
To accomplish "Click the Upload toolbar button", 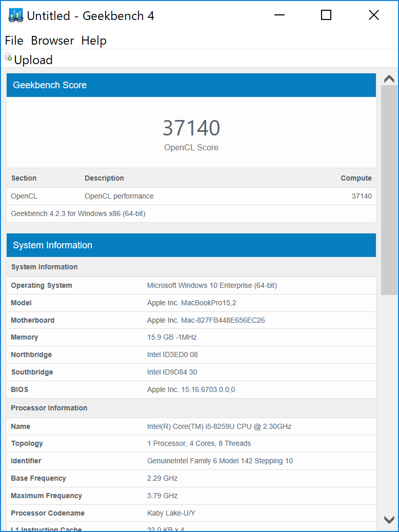I will [29, 60].
